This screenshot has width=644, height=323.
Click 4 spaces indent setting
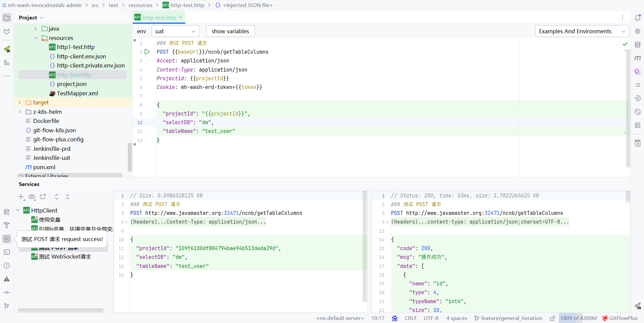(x=456, y=318)
